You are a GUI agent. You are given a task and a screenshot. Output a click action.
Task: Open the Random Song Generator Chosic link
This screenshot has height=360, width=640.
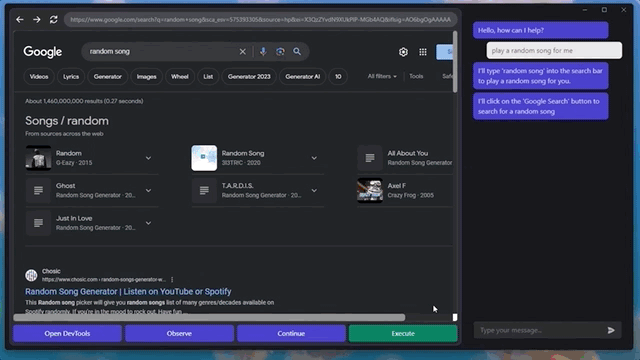tap(128, 291)
